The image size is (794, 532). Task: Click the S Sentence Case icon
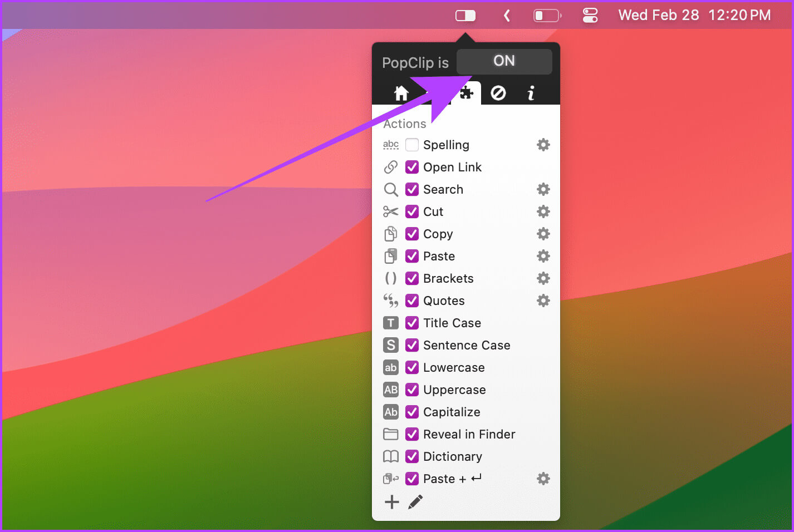pos(391,345)
